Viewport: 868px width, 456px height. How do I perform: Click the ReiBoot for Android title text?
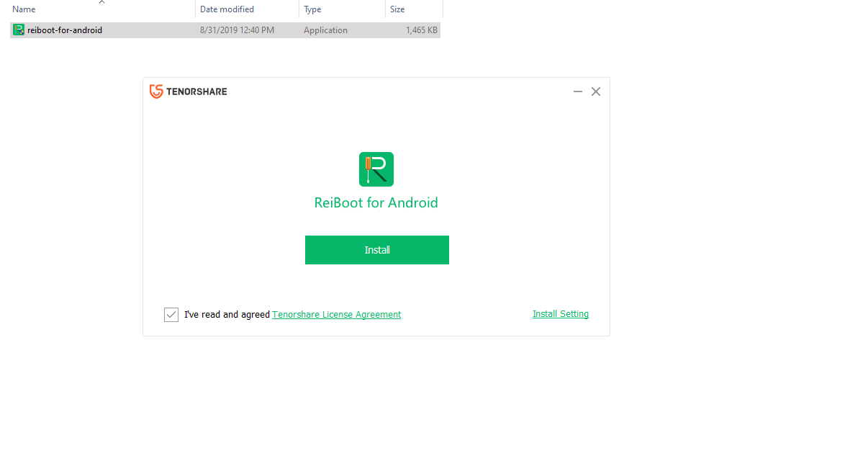[376, 202]
